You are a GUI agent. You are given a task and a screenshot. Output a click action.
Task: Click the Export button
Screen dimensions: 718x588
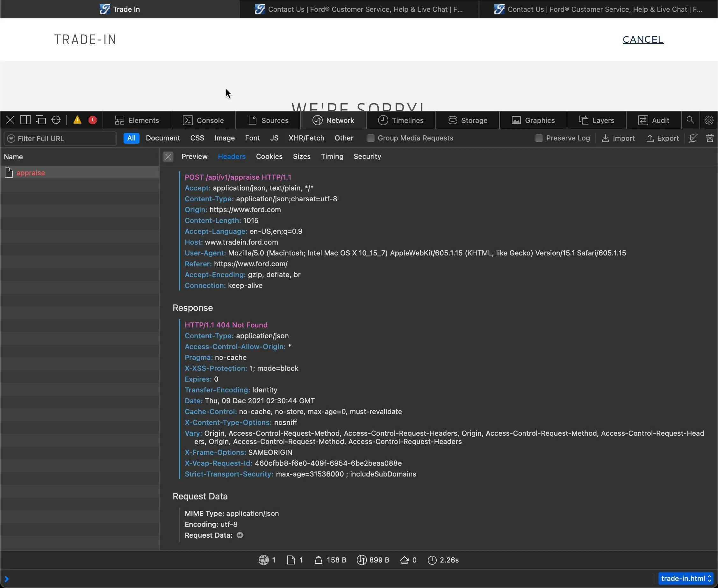tap(663, 139)
